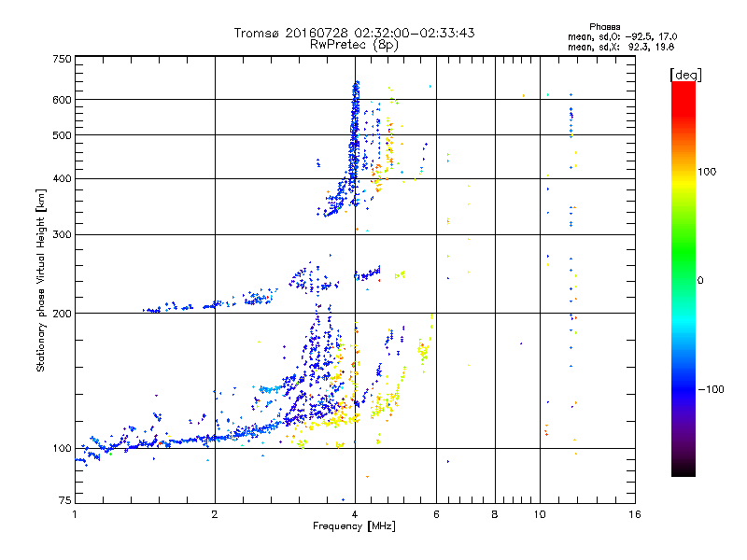Image resolution: width=747 pixels, height=560 pixels.
Task: Click the '600' height axis label
Action: click(x=62, y=100)
